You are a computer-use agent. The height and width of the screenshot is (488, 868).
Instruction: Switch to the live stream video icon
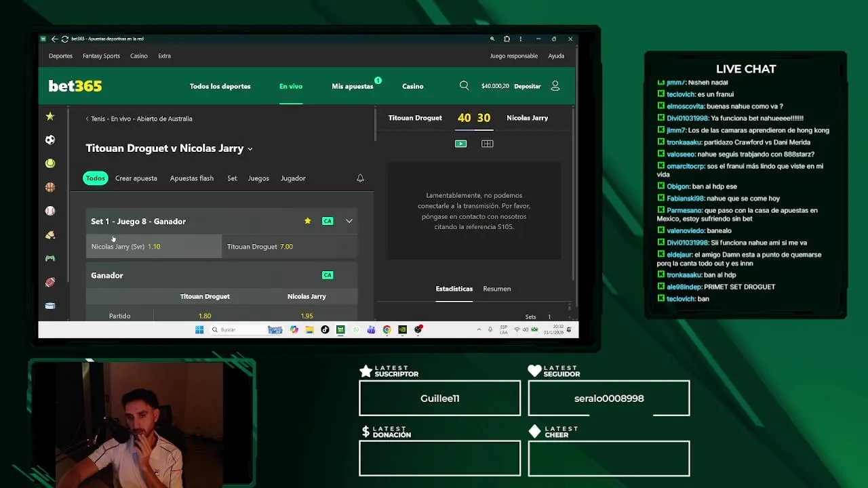click(460, 144)
